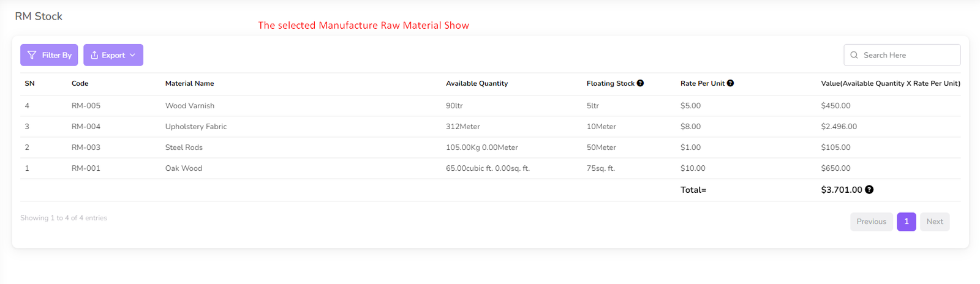The image size is (980, 284).
Task: Click the Oak Wood row
Action: tap(183, 168)
